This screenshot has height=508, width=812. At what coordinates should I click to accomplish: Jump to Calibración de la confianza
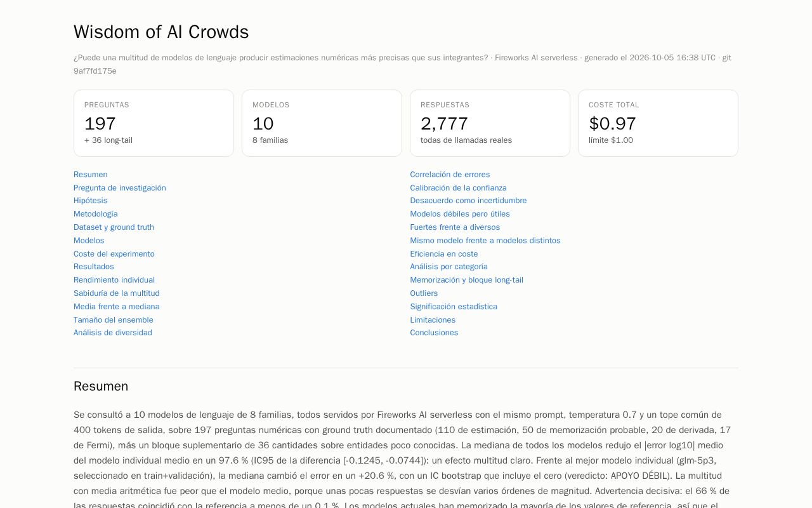[458, 188]
